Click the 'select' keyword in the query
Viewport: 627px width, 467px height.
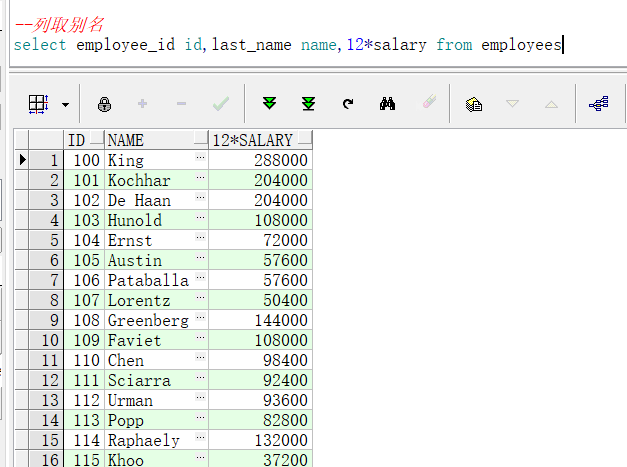[x=40, y=45]
